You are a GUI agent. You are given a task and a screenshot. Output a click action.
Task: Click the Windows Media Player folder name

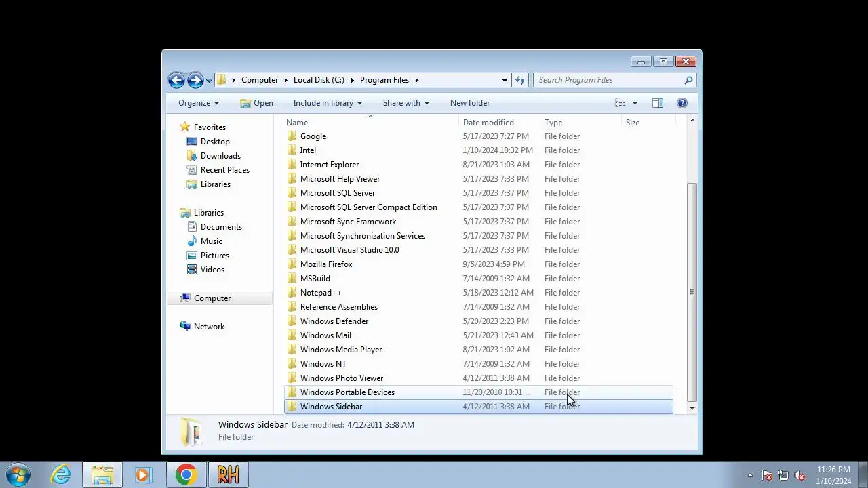(x=341, y=350)
